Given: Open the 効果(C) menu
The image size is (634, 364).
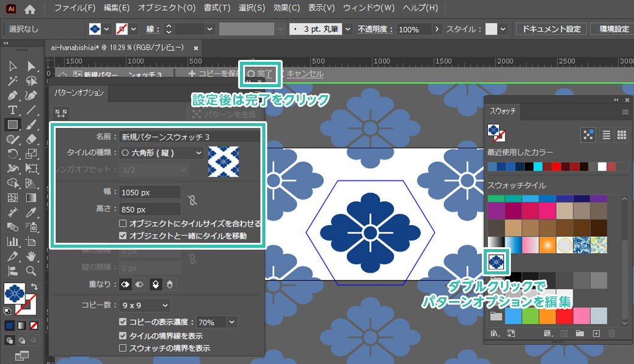Looking at the screenshot, I should (x=286, y=9).
